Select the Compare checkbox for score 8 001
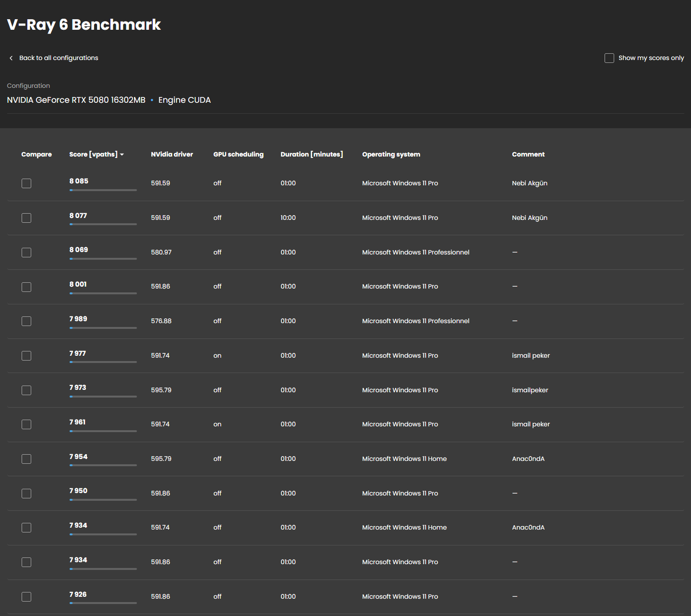Image resolution: width=691 pixels, height=616 pixels. pos(26,287)
